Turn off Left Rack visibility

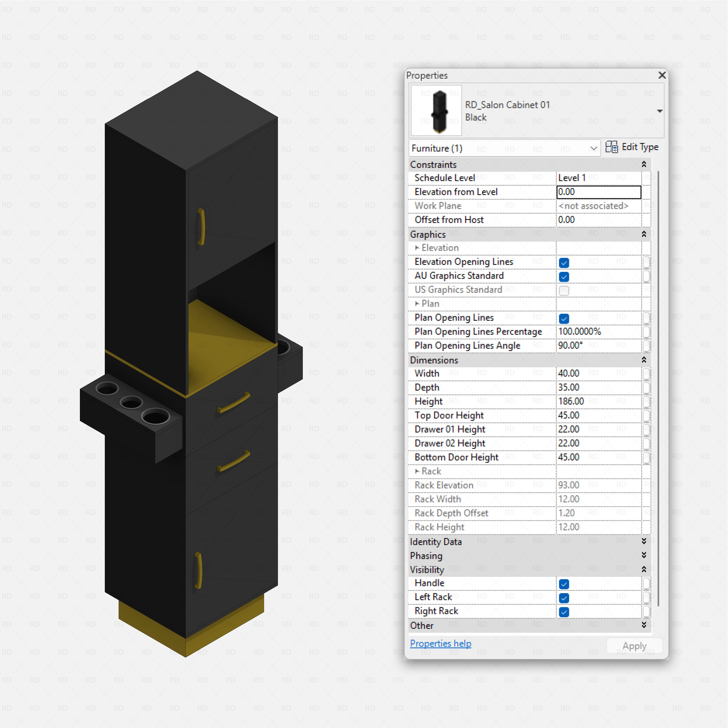pos(564,598)
